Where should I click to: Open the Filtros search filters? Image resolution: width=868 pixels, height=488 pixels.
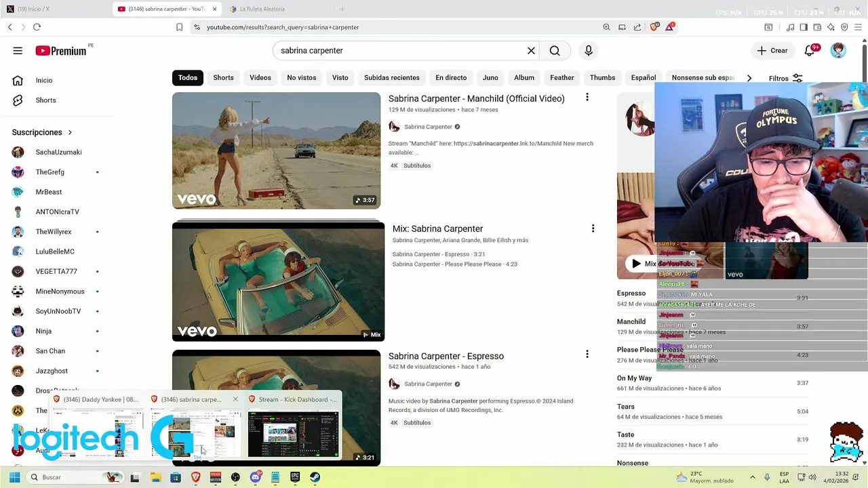tap(786, 79)
